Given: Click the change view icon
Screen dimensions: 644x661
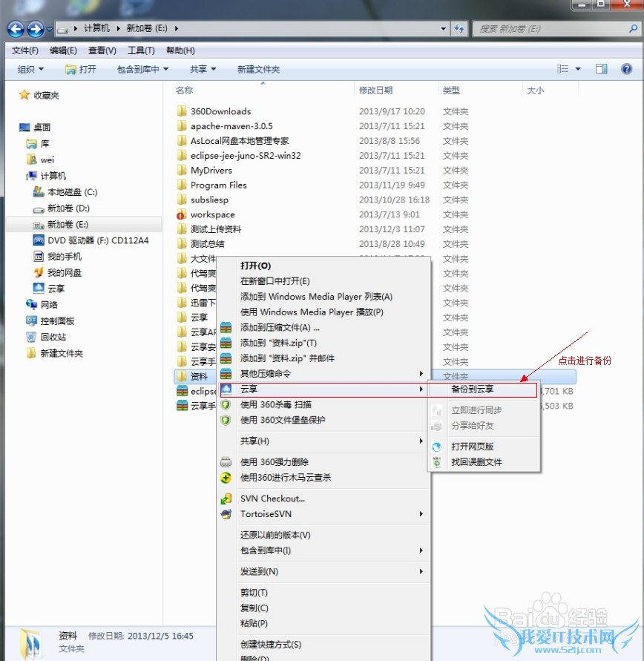Looking at the screenshot, I should click(562, 69).
